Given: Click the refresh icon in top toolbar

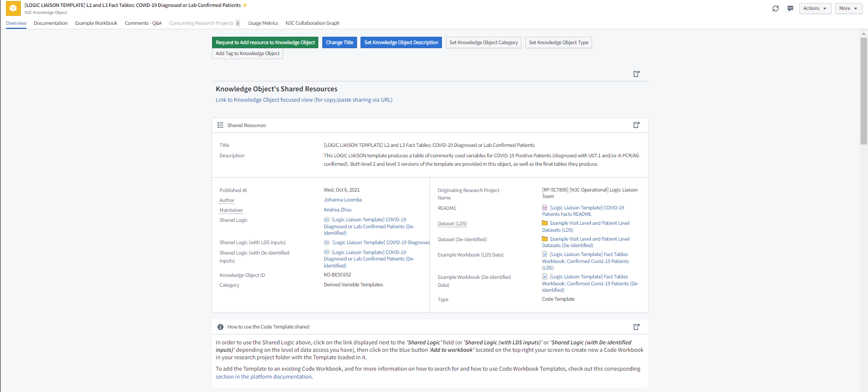Looking at the screenshot, I should 775,8.
